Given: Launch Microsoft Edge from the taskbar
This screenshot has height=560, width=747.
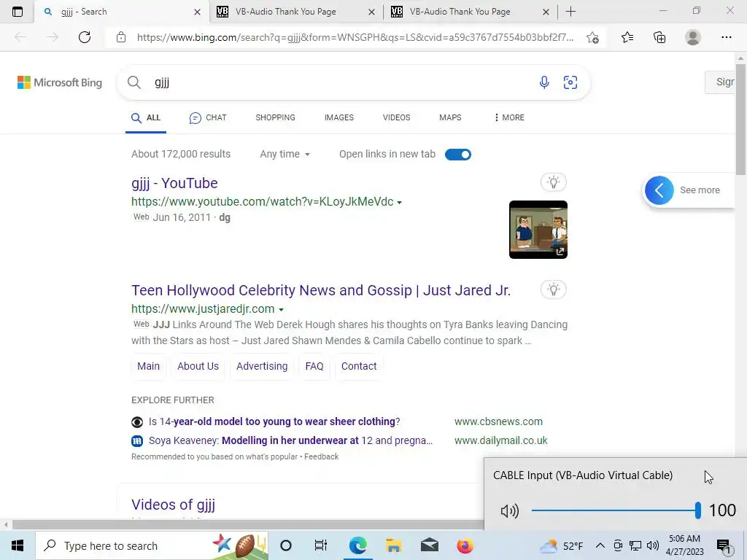Looking at the screenshot, I should coord(357,545).
